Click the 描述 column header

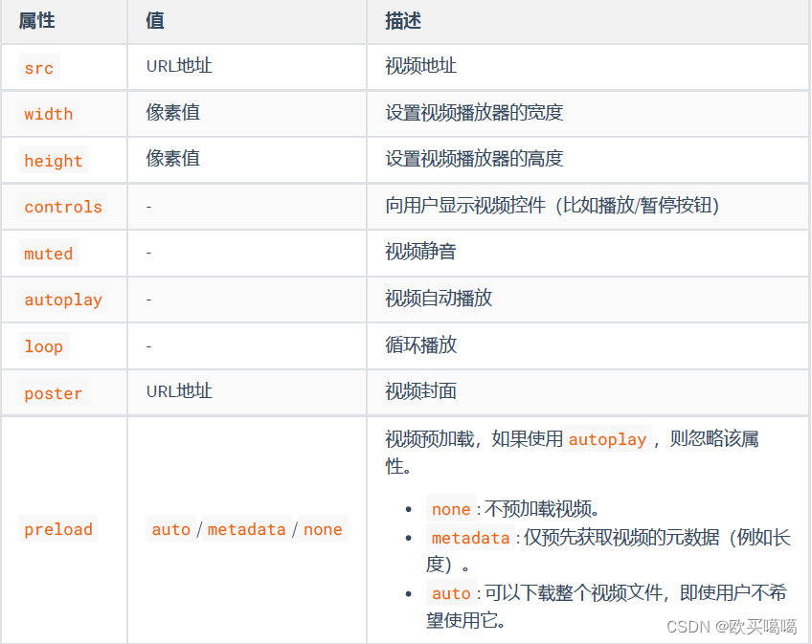click(403, 21)
